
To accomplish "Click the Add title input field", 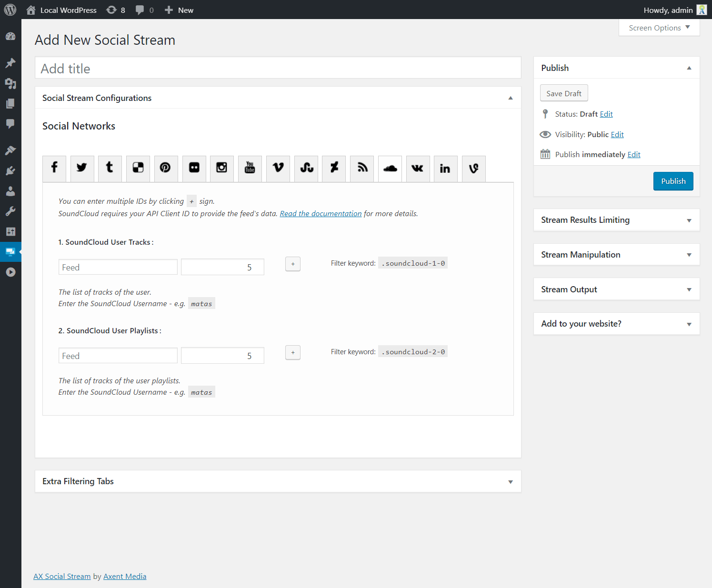I will (278, 69).
